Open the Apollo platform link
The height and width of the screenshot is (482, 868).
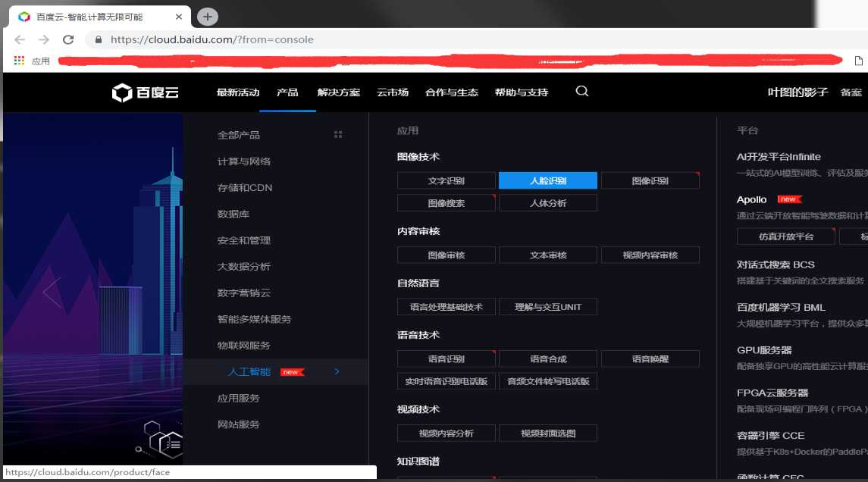coord(751,200)
